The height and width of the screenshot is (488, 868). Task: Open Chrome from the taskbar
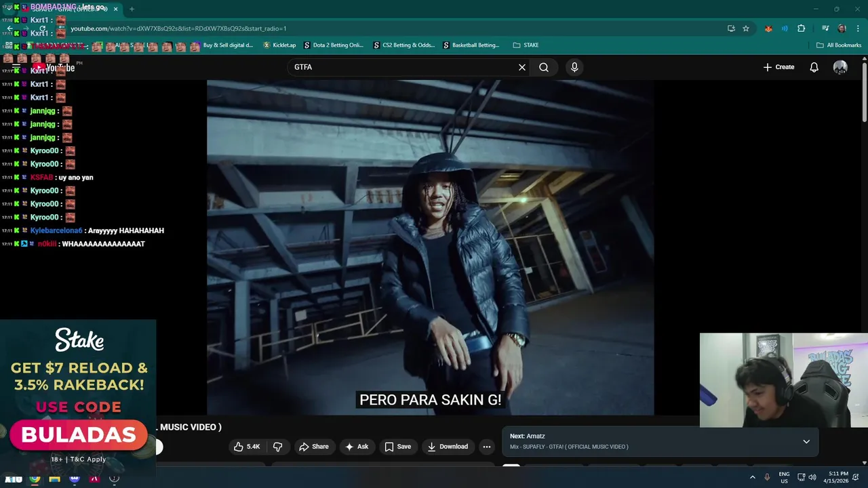click(x=35, y=479)
